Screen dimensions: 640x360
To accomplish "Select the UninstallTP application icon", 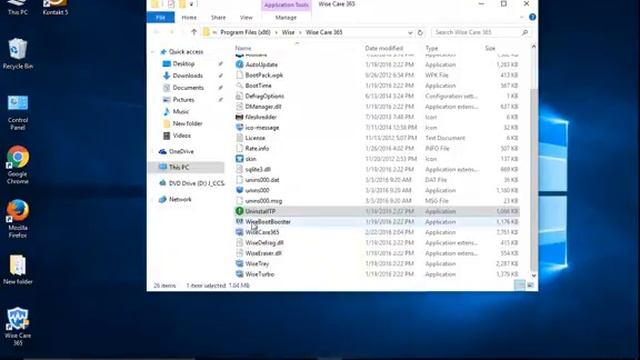I will pyautogui.click(x=240, y=211).
